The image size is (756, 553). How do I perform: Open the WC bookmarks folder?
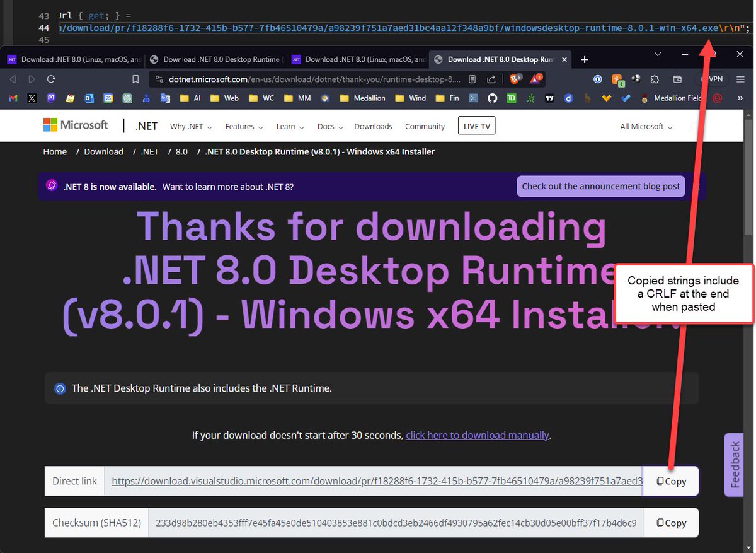click(x=261, y=98)
